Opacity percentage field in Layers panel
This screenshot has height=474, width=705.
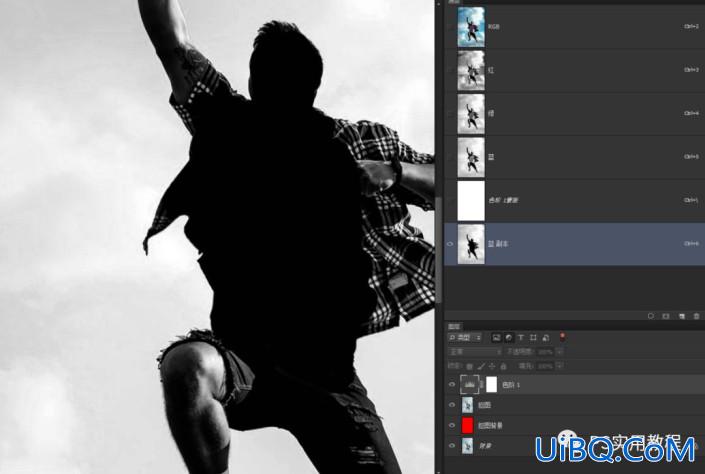[545, 352]
